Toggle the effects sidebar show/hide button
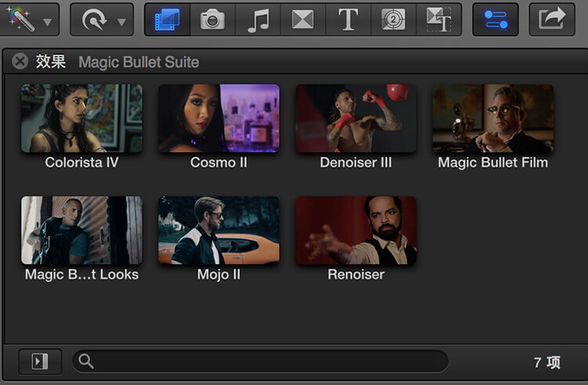The image size is (588, 385). (40, 361)
